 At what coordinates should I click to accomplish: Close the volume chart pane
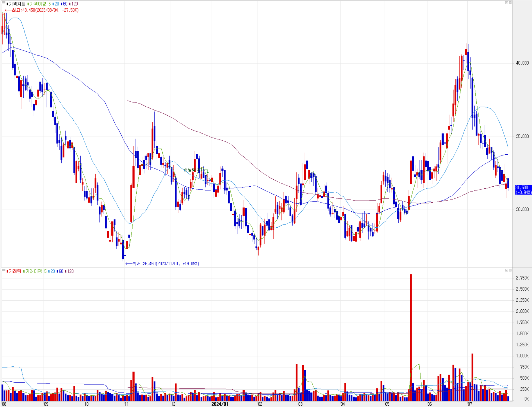click(x=510, y=270)
